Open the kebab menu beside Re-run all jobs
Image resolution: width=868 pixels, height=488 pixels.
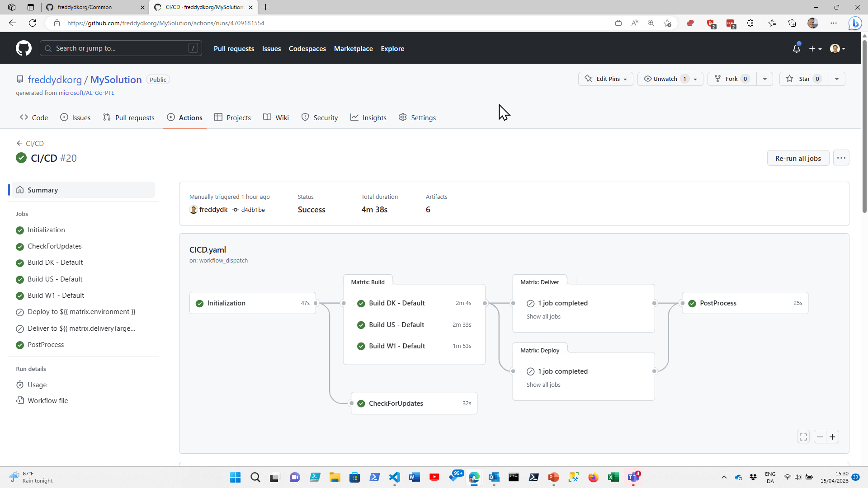[841, 158]
